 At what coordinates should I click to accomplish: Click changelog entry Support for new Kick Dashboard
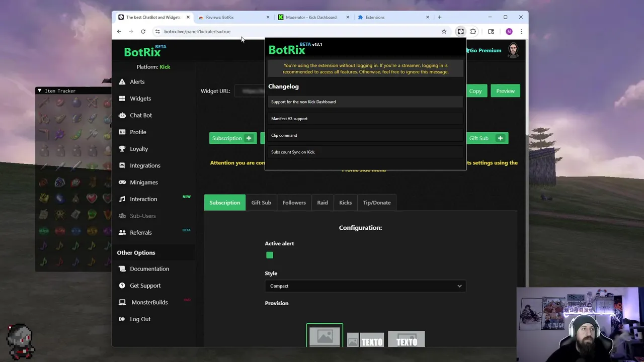pos(365,102)
